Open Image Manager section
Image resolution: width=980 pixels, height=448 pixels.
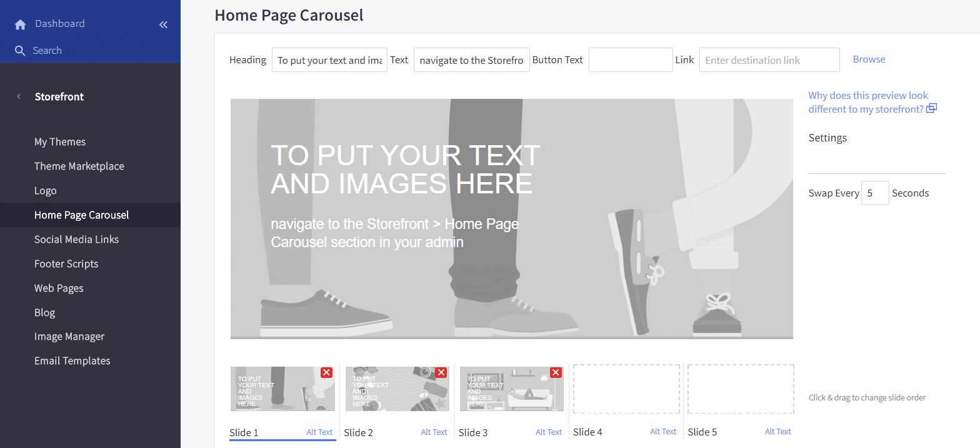(x=69, y=337)
